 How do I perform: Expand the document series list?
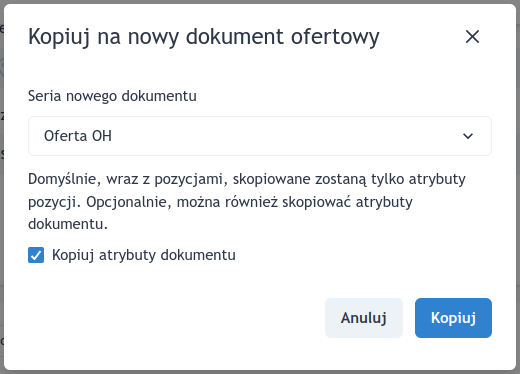(x=260, y=136)
